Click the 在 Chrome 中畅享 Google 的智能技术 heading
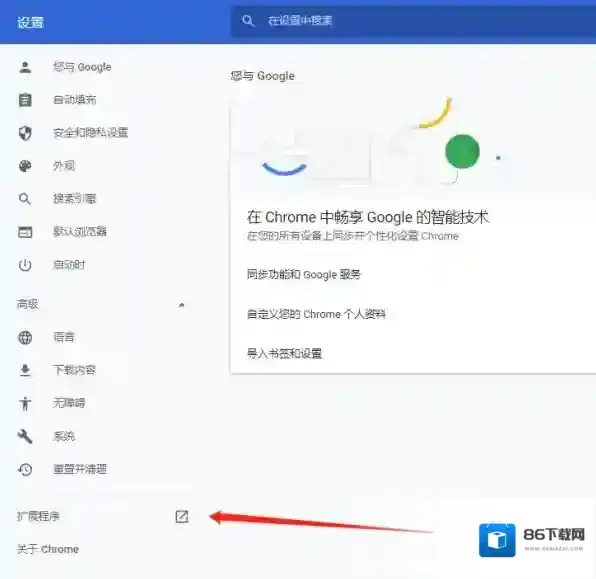 (x=368, y=217)
